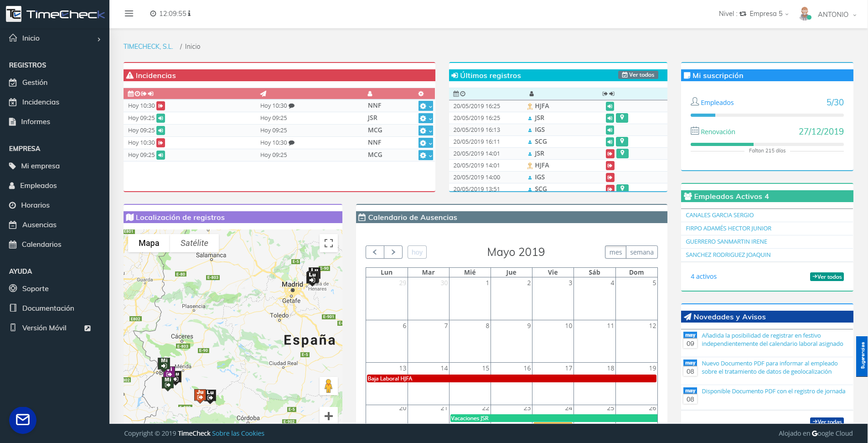Viewport: 868px width, 443px height.
Task: Switch calendar to semana view
Action: [x=641, y=252]
